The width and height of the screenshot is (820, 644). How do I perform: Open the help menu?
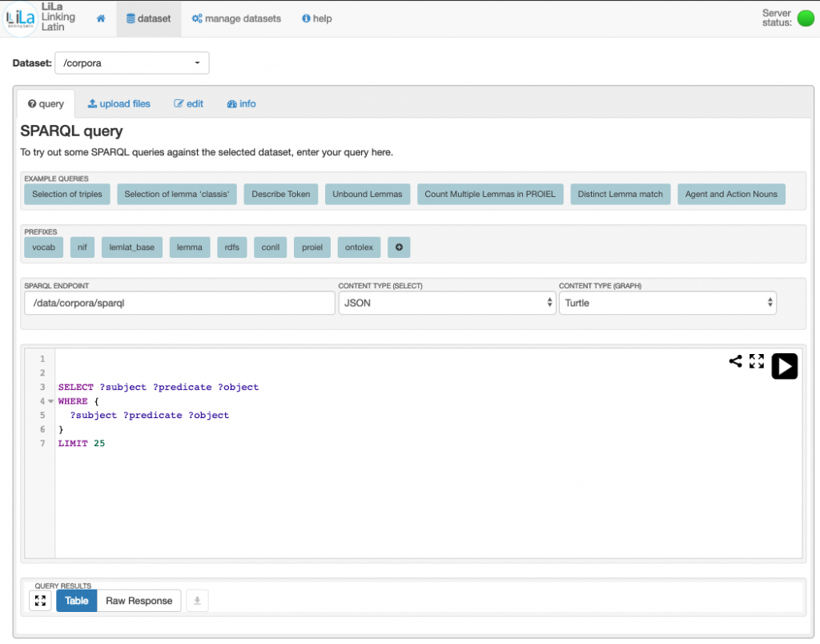pos(317,18)
